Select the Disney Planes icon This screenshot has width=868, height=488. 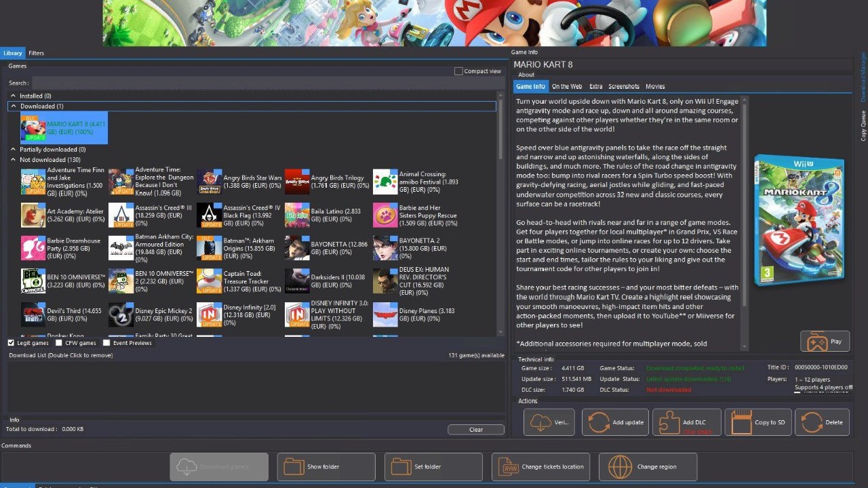tap(385, 314)
